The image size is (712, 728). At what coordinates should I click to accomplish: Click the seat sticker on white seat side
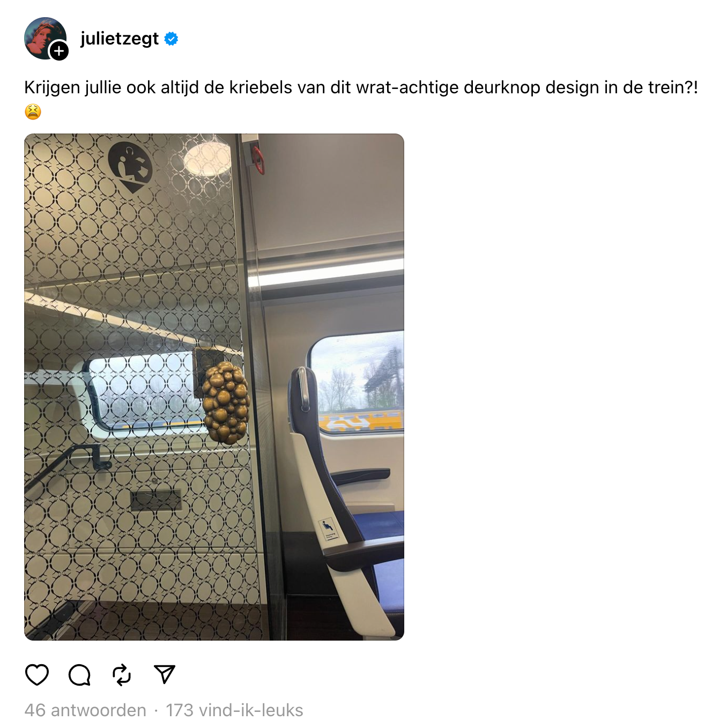(328, 528)
